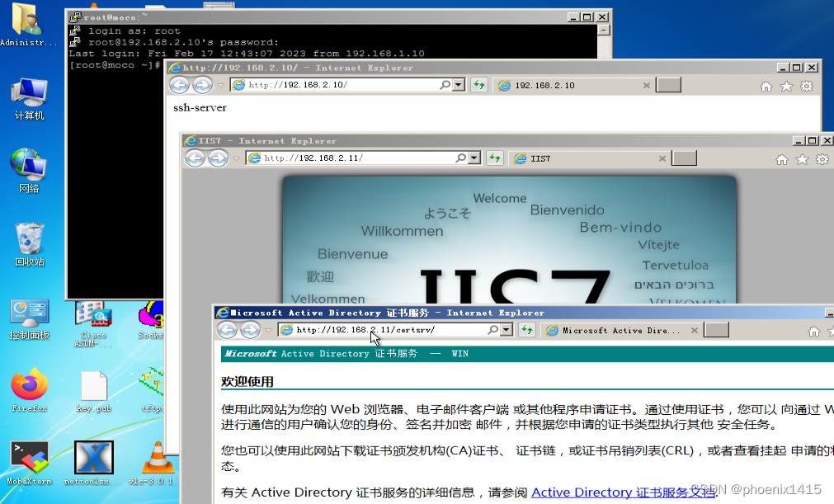Image resolution: width=834 pixels, height=504 pixels.
Task: Go forward in certsrv IE window
Action: point(250,330)
